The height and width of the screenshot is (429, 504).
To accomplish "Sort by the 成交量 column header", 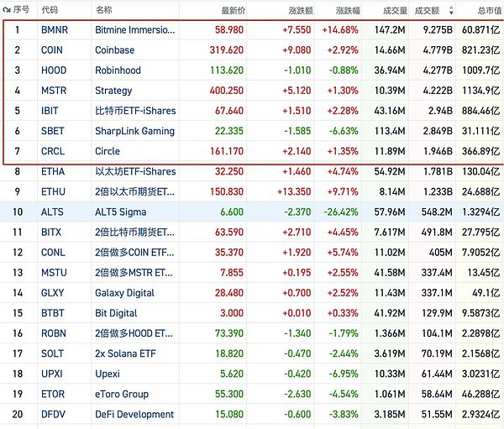I will tap(391, 11).
